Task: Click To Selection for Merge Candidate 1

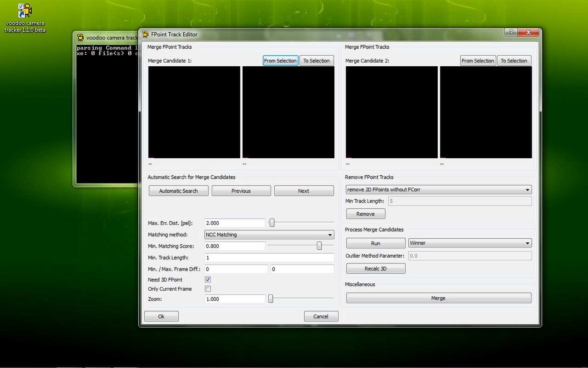Action: coord(317,61)
